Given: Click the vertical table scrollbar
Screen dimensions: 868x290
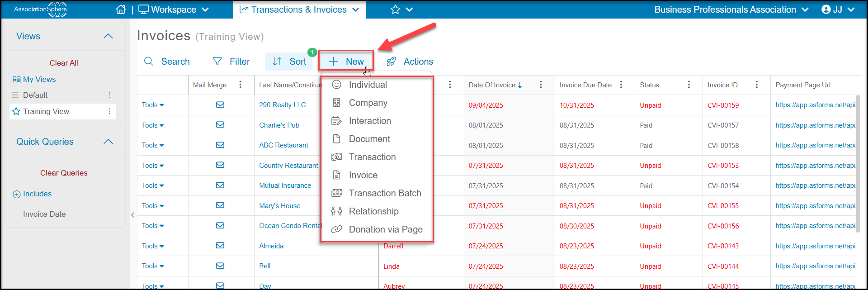Looking at the screenshot, I should pyautogui.click(x=858, y=163).
